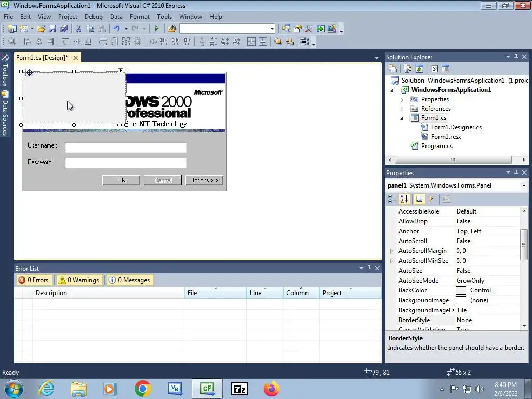Open the Properties Window toolbar icon
Image resolution: width=532 pixels, height=399 pixels.
pos(298,29)
